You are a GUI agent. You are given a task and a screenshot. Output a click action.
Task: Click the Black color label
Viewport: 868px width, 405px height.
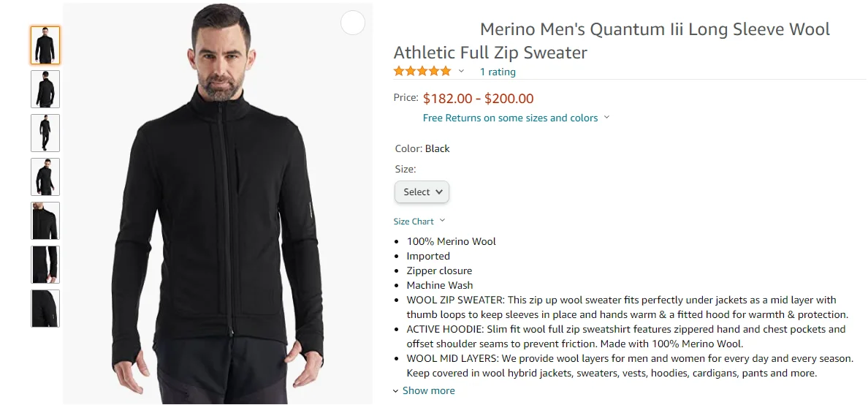click(438, 148)
